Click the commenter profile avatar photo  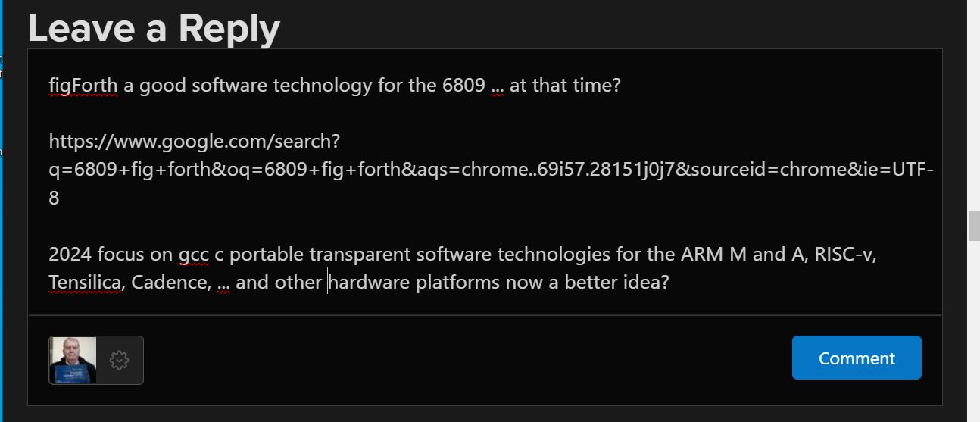[73, 360]
